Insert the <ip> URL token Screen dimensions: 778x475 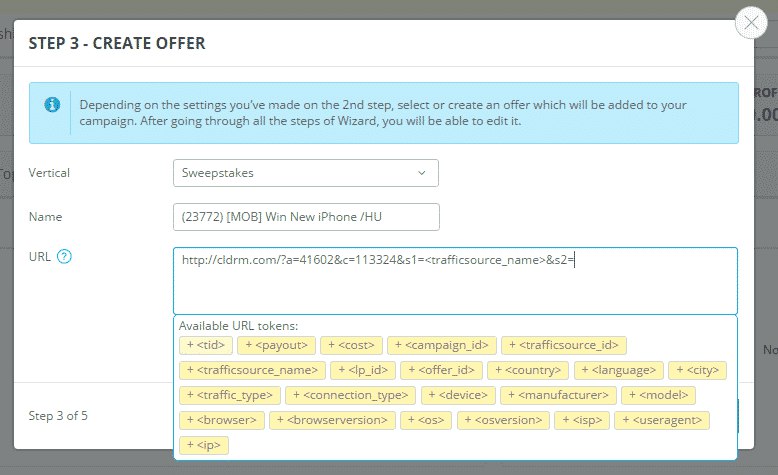pos(204,445)
